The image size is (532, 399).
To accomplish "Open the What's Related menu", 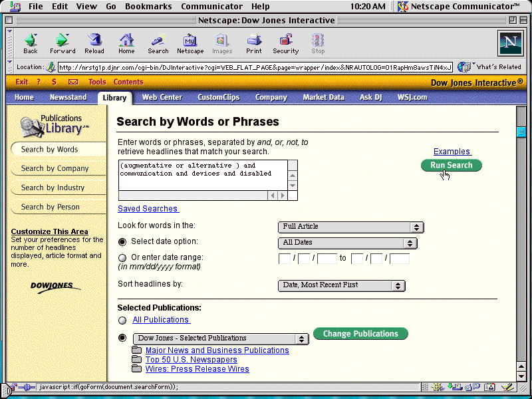I will [x=489, y=67].
